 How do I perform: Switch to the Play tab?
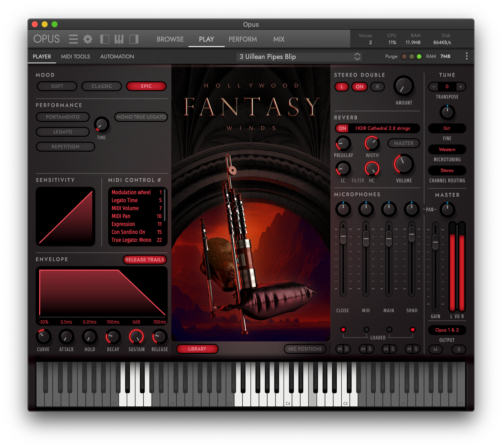(206, 39)
